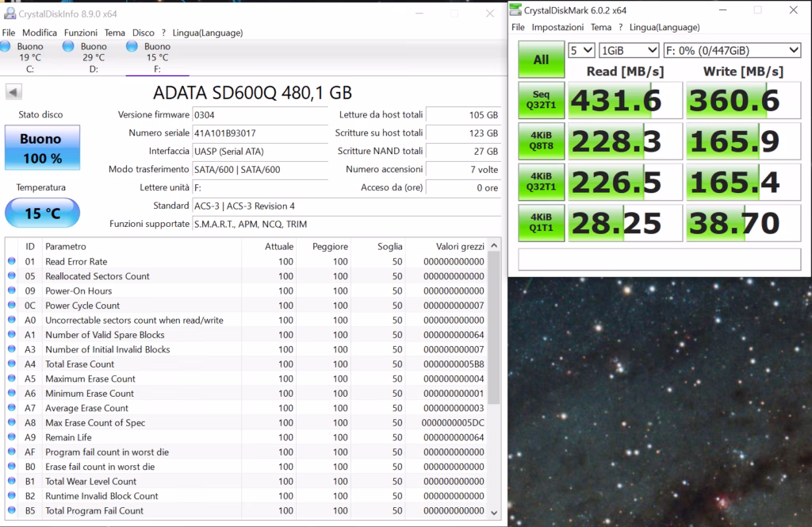Go to previous disk with back arrow

pos(13,92)
